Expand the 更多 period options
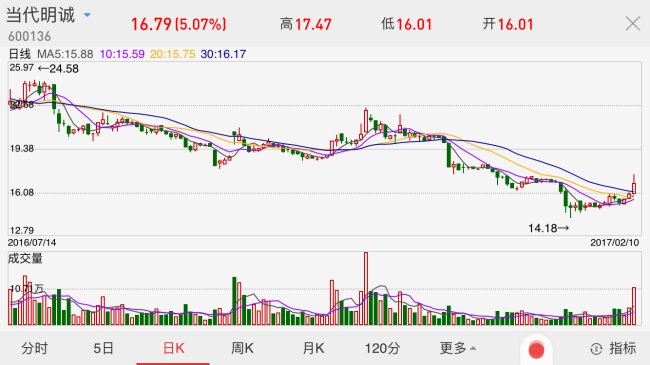 [458, 348]
